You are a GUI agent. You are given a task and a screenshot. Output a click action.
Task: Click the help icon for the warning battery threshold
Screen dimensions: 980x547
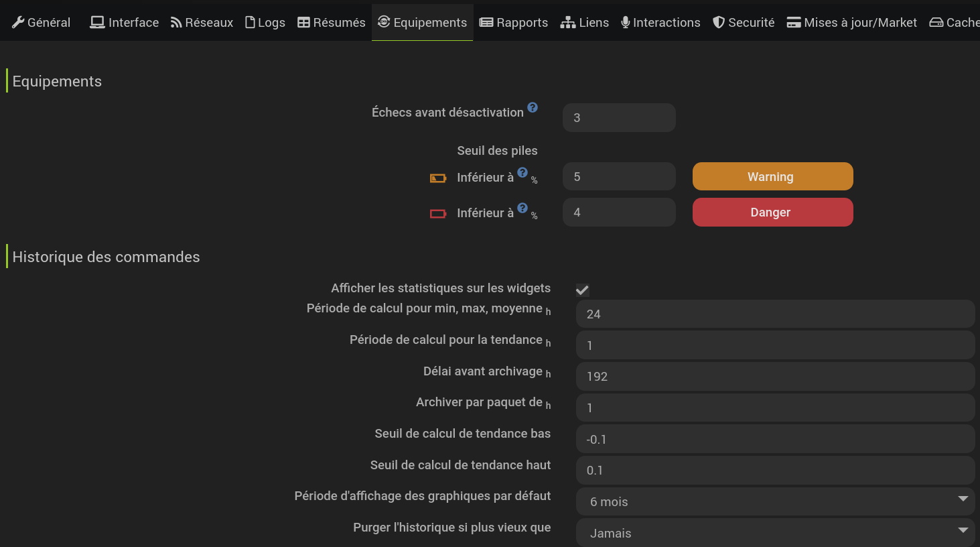coord(522,172)
